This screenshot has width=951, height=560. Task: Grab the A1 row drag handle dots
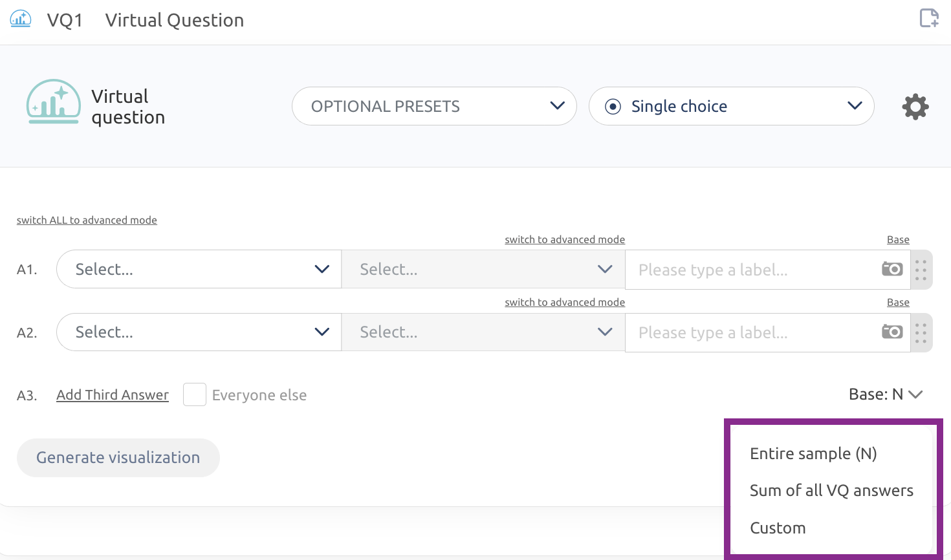tap(921, 270)
